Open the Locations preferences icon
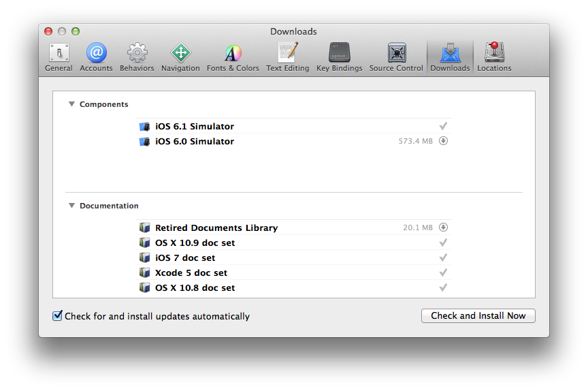The image size is (588, 391). (494, 52)
